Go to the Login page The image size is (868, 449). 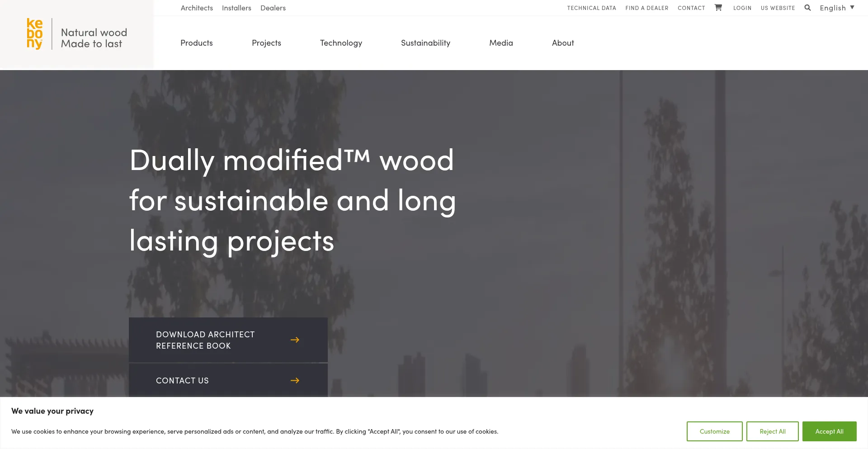point(742,8)
